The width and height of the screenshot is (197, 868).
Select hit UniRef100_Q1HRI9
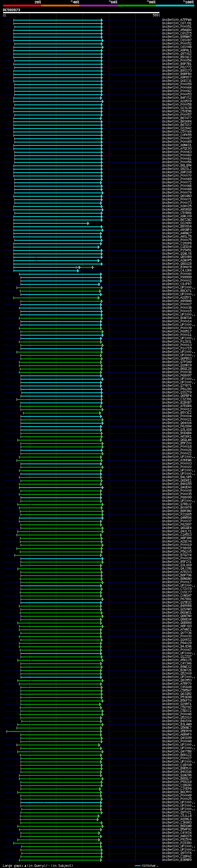pos(177,365)
